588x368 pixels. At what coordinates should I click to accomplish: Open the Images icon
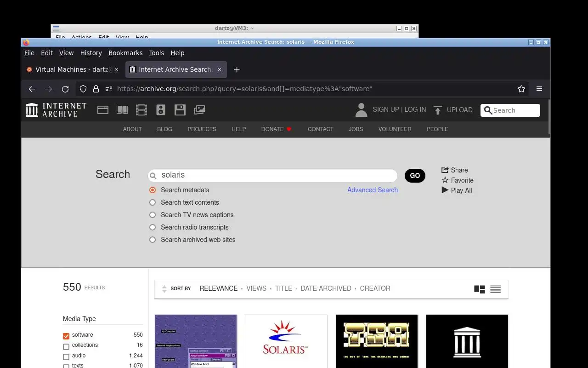point(199,110)
